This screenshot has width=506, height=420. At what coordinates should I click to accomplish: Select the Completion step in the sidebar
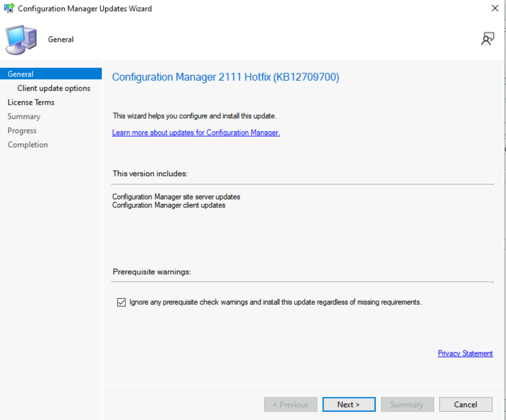pyautogui.click(x=28, y=145)
